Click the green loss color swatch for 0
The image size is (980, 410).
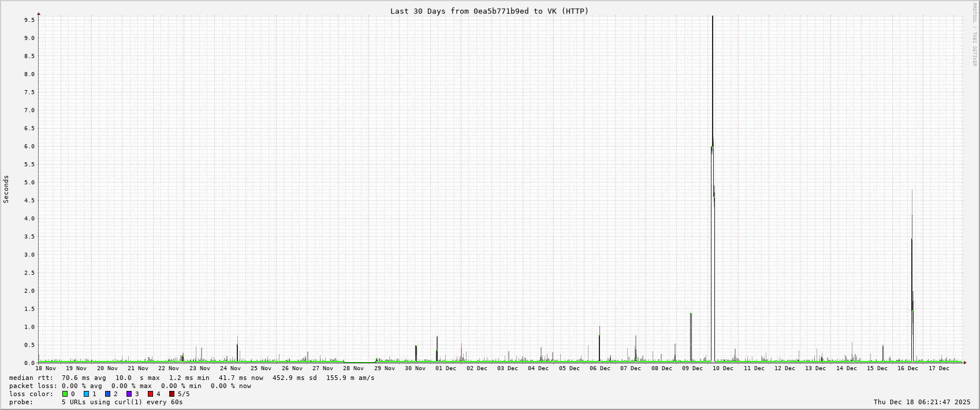click(x=65, y=394)
